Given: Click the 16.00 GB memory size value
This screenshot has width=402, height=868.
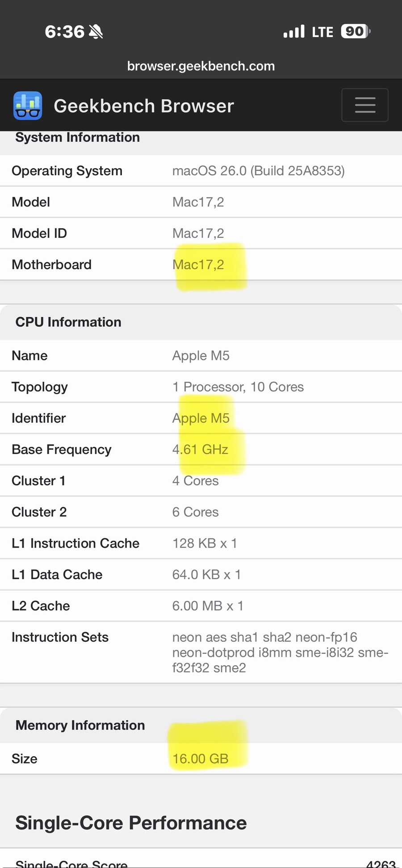Looking at the screenshot, I should (201, 759).
